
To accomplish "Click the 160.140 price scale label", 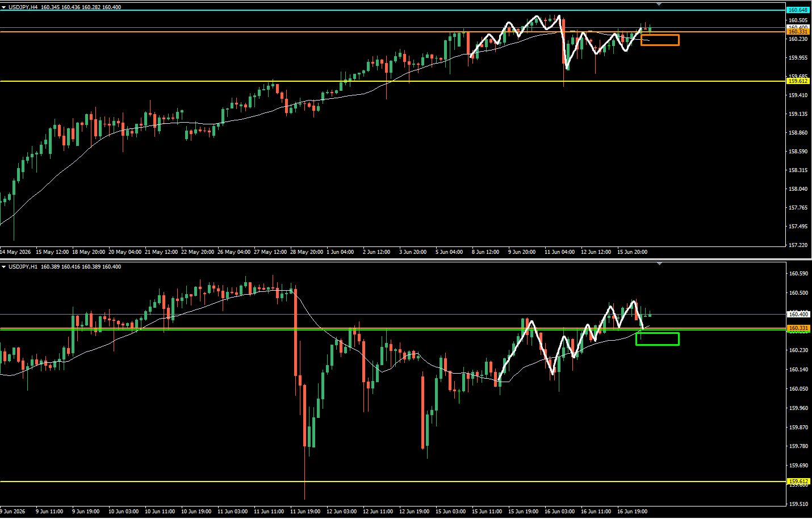I will 798,370.
